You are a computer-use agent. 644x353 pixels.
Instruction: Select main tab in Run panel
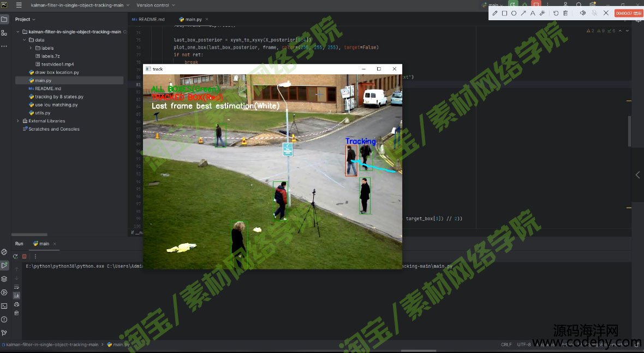tap(41, 244)
